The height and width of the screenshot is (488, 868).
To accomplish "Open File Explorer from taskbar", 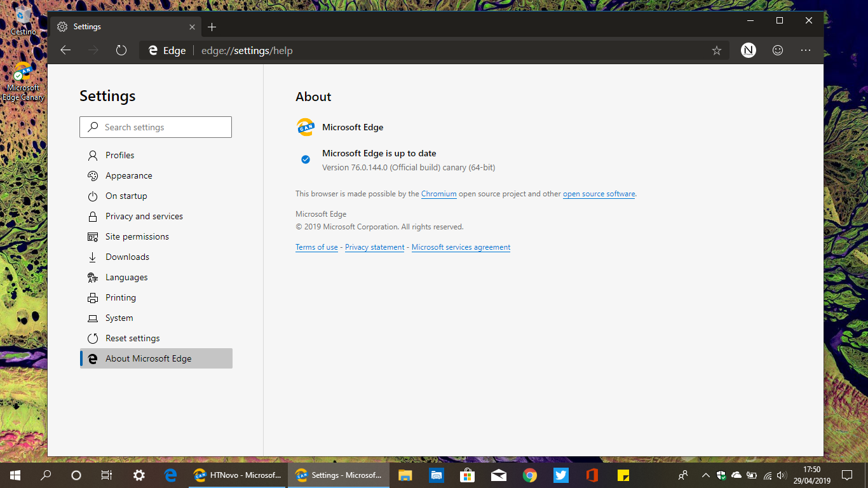I will pyautogui.click(x=405, y=475).
